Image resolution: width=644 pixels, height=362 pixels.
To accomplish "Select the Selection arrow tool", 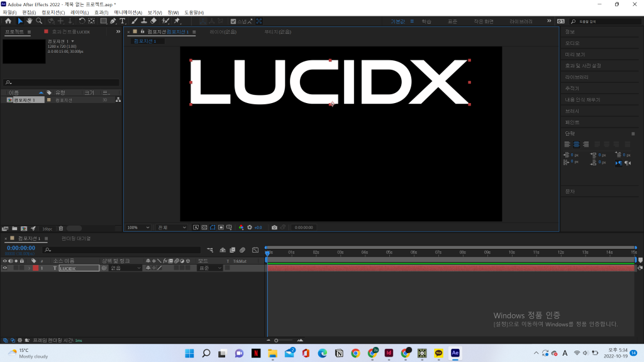I will click(x=20, y=21).
